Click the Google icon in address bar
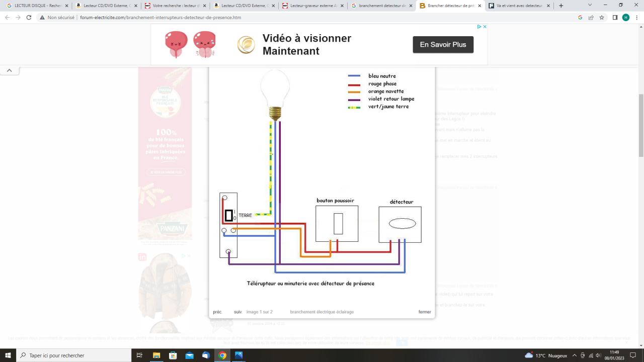644x362 pixels. coord(580,17)
